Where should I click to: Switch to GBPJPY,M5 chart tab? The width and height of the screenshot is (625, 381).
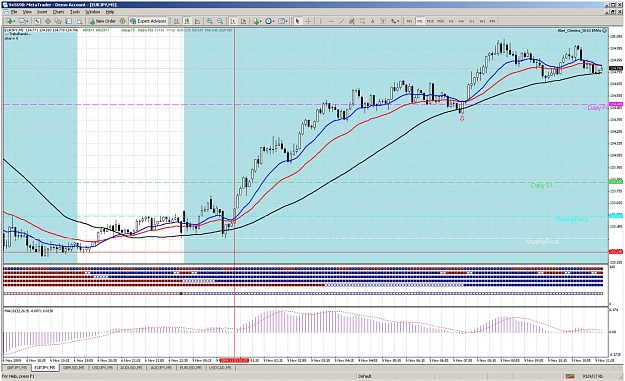pos(16,368)
